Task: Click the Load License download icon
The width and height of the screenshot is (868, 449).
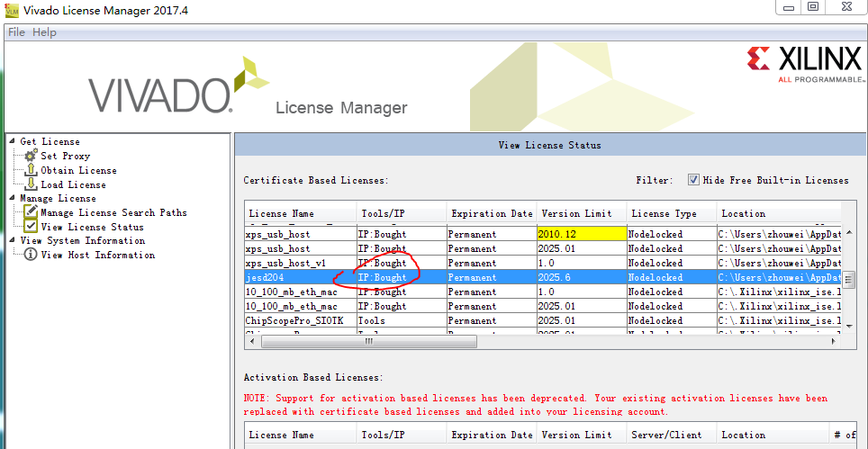Action: coord(32,184)
